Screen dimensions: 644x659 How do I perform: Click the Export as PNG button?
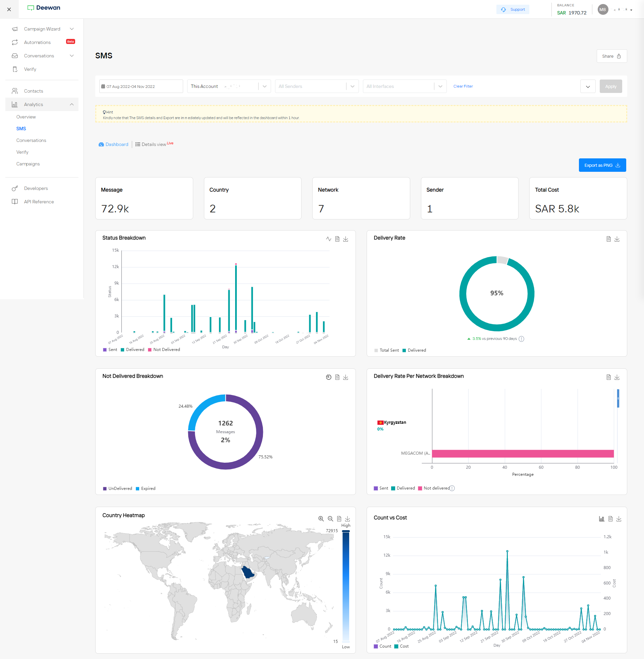click(x=602, y=165)
